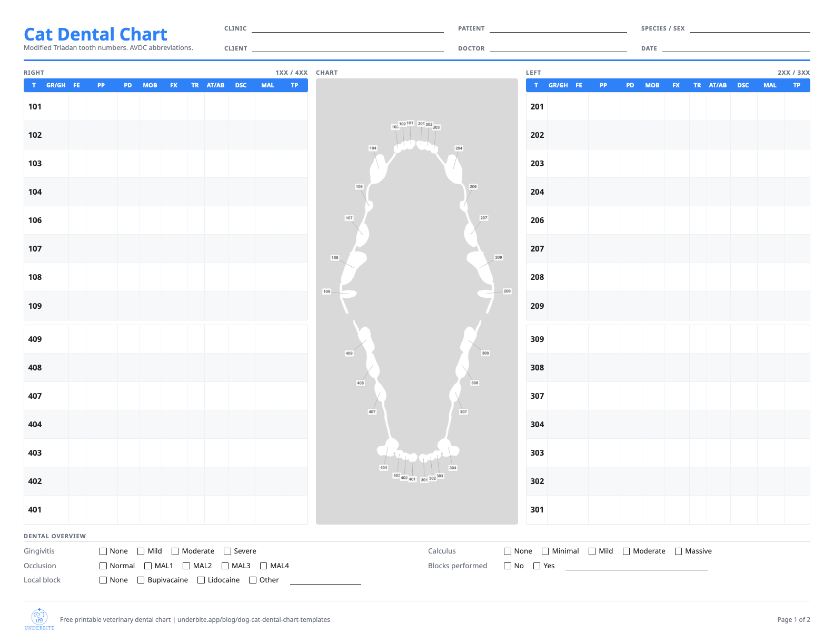Click the Page 1 of 2 indicator
Viewport: 834px width, 644px height.
[793, 620]
